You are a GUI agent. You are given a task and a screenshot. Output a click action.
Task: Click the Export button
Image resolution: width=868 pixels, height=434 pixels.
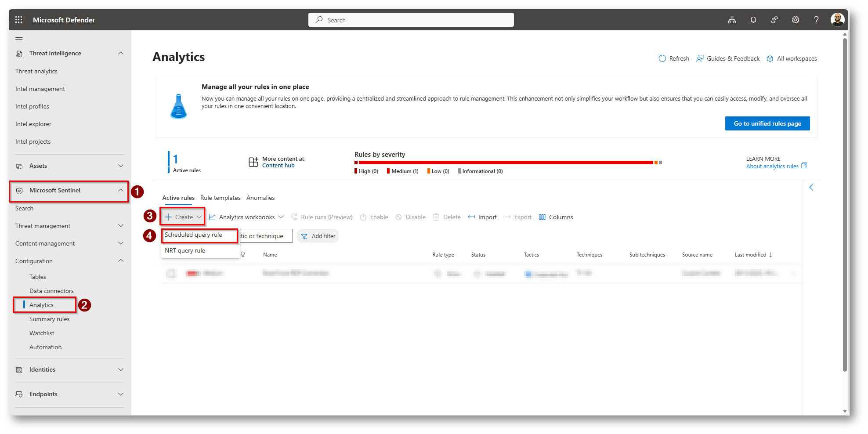(x=517, y=217)
